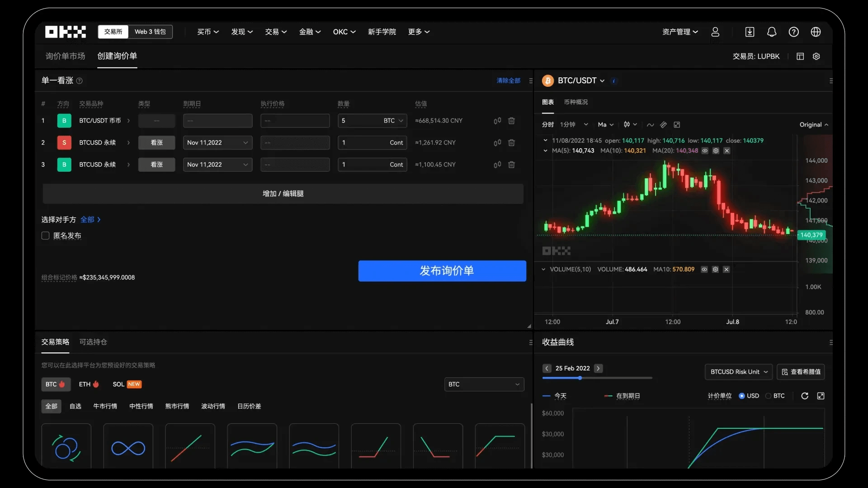This screenshot has height=488, width=868.
Task: Click the 清除全部 link
Action: (x=508, y=80)
